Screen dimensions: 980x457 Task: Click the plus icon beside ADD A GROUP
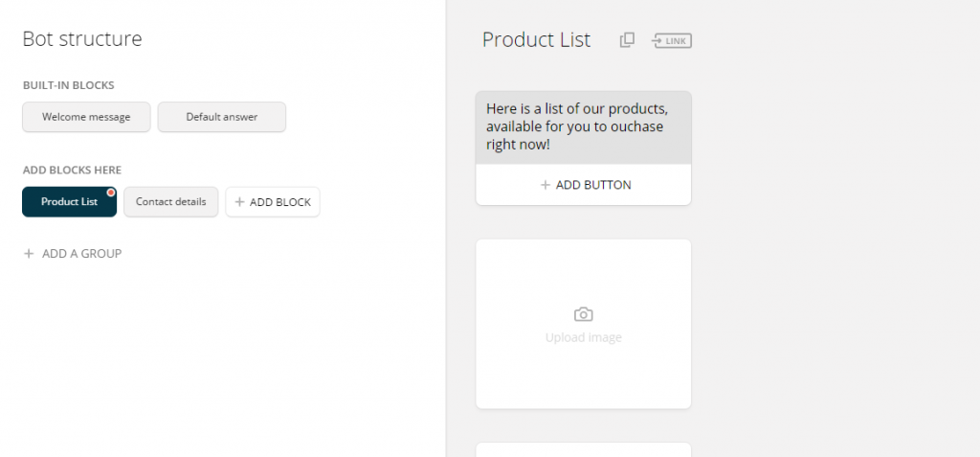coord(28,254)
